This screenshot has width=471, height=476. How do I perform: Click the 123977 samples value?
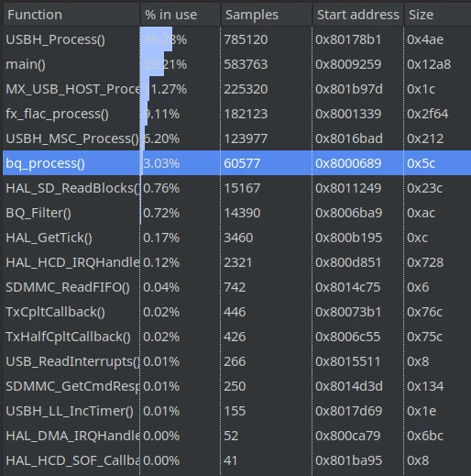(246, 138)
